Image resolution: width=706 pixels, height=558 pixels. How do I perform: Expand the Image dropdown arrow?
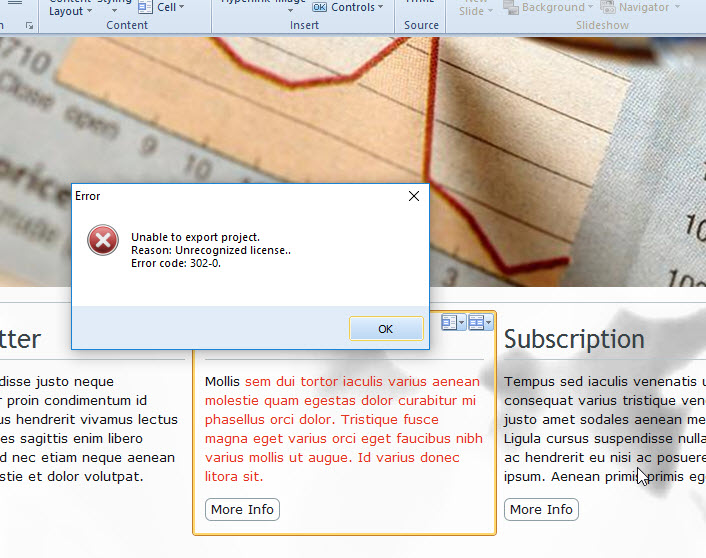(x=290, y=10)
